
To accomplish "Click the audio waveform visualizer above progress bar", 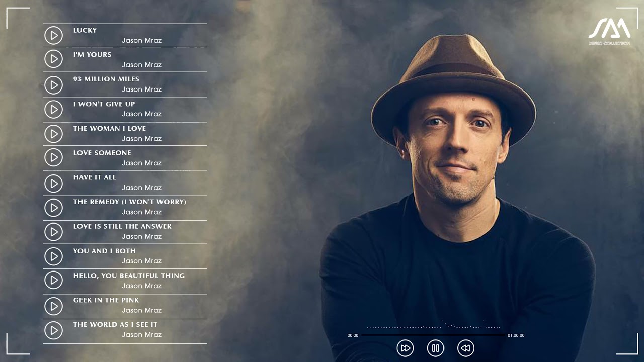I will (x=433, y=325).
